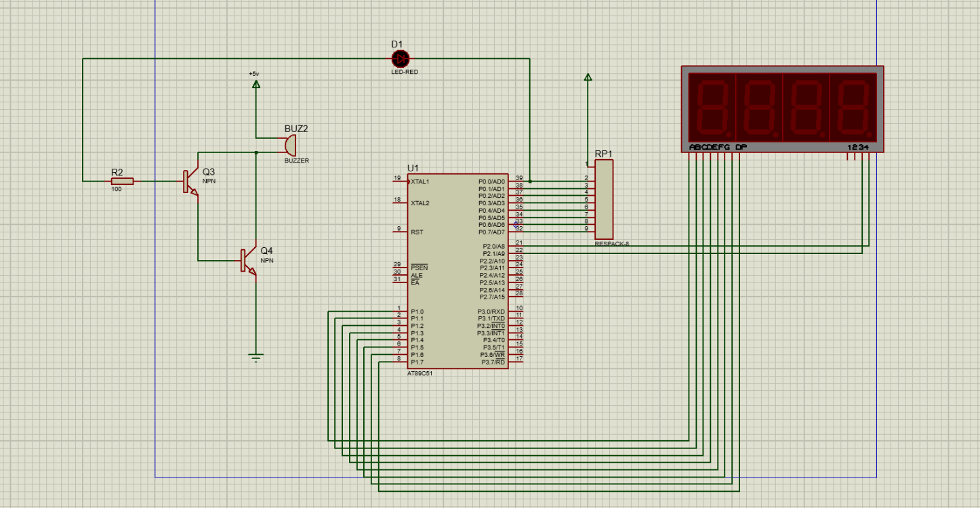Click pin number 39 on U1
This screenshot has width=980, height=508.
518,177
